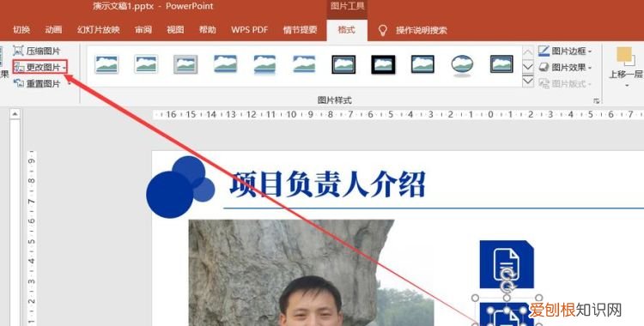Image resolution: width=644 pixels, height=326 pixels.
Task: Open the WPS PDF tab
Action: pyautogui.click(x=249, y=29)
